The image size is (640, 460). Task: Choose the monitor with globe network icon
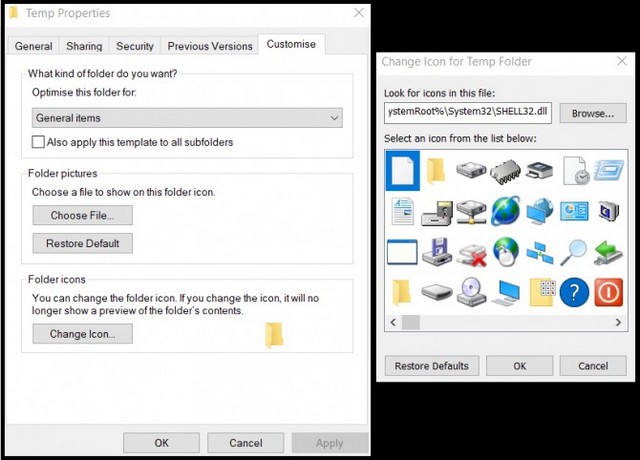coord(540,211)
